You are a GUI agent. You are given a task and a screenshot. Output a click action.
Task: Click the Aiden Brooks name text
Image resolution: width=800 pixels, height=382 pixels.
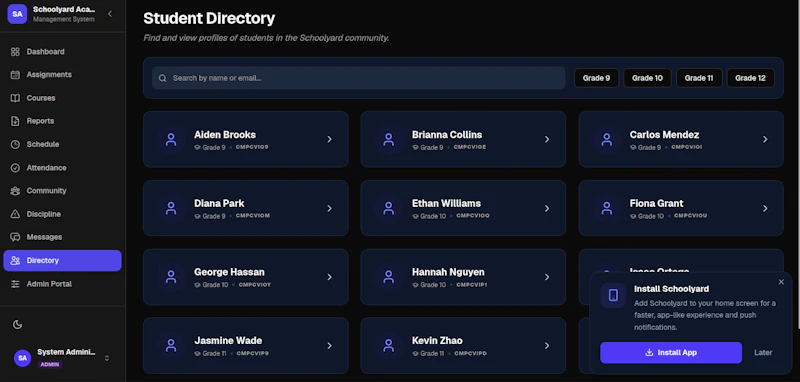[225, 135]
